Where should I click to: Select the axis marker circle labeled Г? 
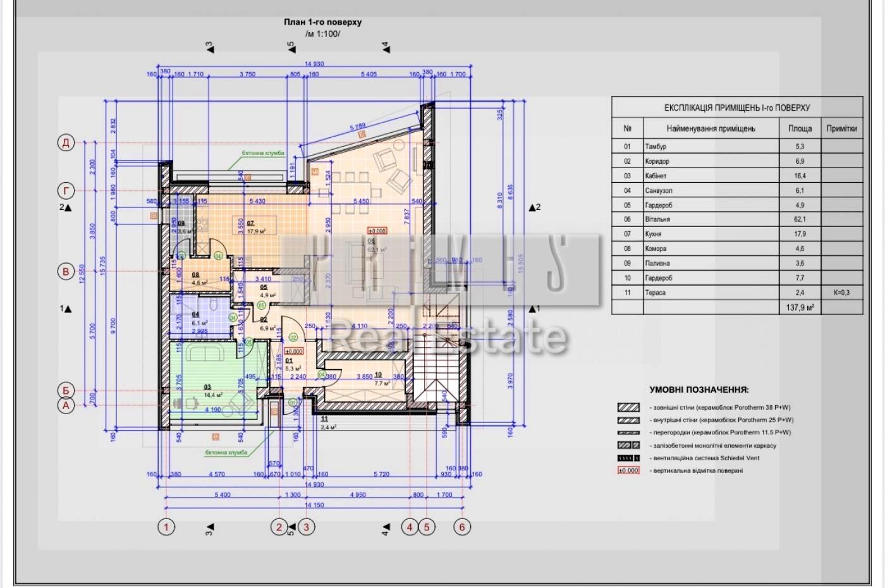pos(66,190)
